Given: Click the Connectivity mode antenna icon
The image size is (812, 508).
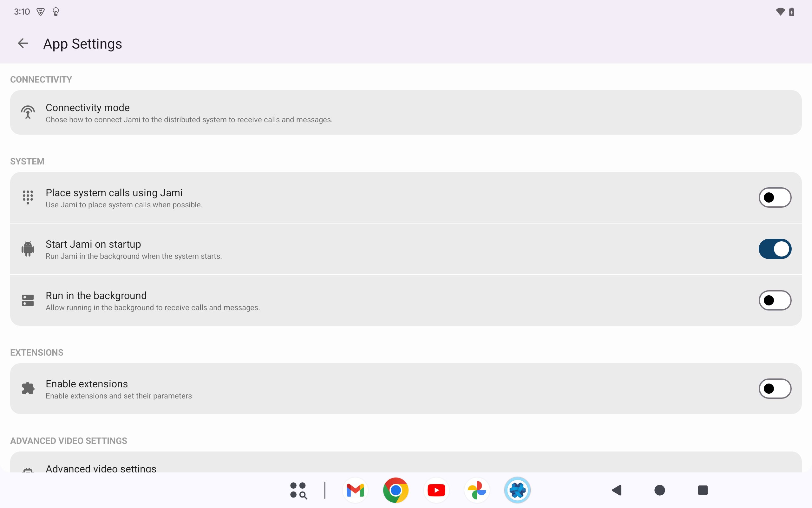Looking at the screenshot, I should click(28, 112).
